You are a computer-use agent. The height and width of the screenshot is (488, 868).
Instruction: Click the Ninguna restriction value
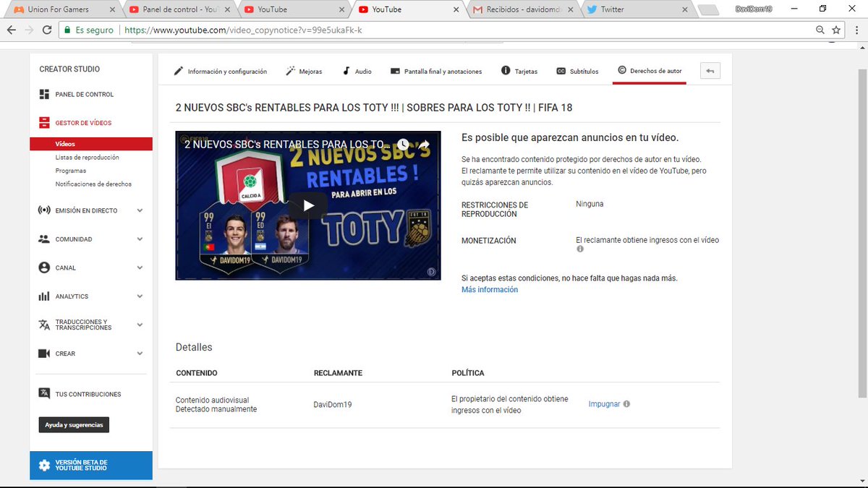590,205
